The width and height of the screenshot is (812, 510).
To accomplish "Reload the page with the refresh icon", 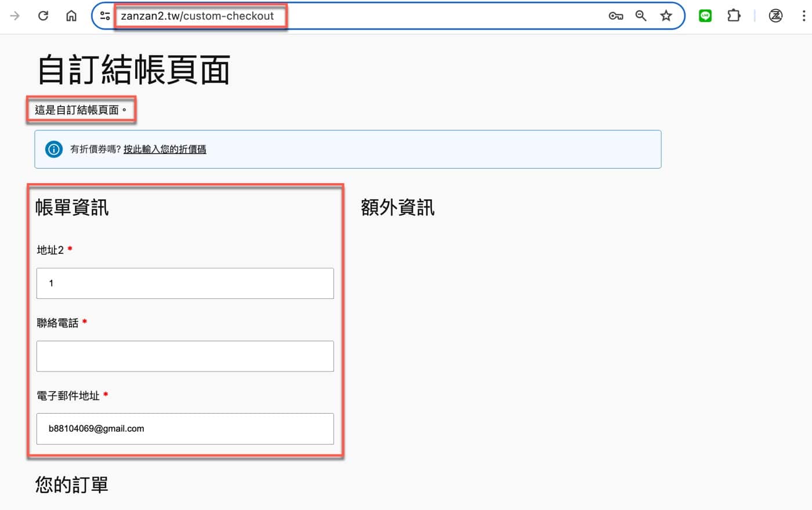I will coord(43,16).
